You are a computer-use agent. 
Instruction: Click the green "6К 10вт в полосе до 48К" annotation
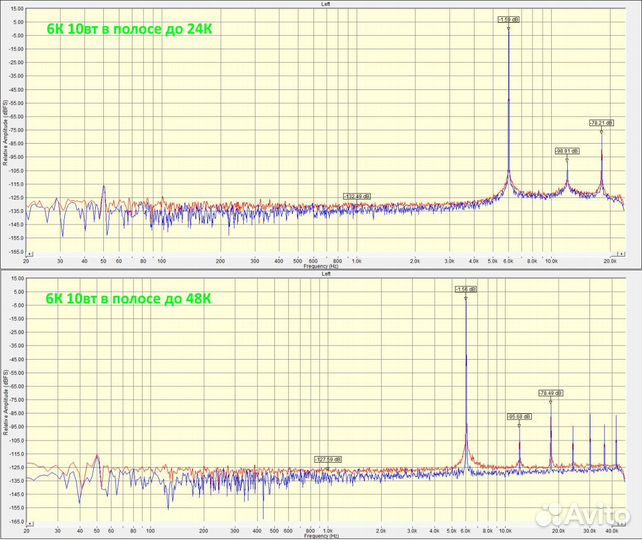(x=128, y=298)
